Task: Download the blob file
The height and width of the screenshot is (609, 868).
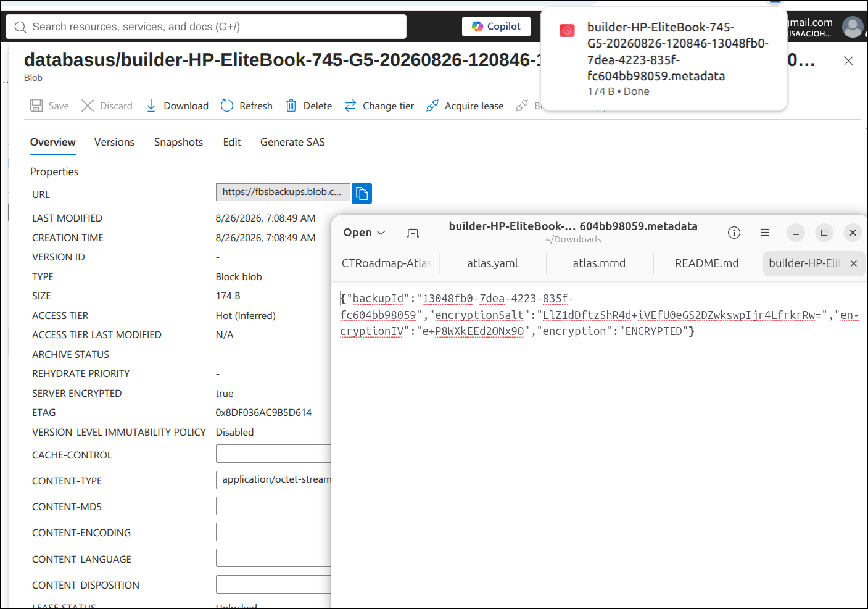Action: [x=178, y=106]
